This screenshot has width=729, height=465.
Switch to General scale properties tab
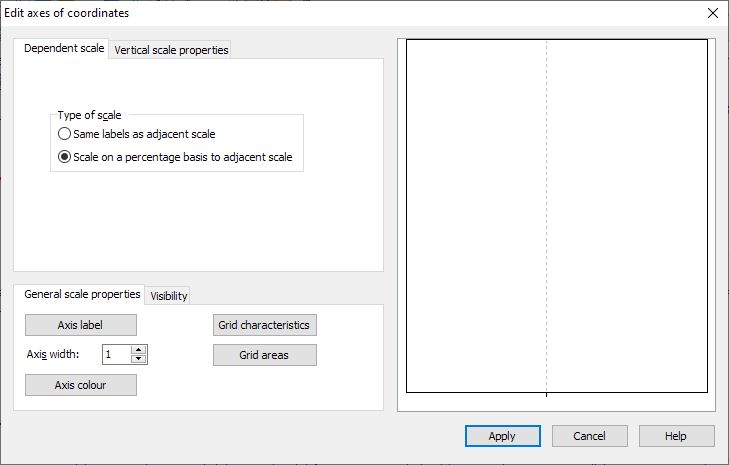click(82, 294)
